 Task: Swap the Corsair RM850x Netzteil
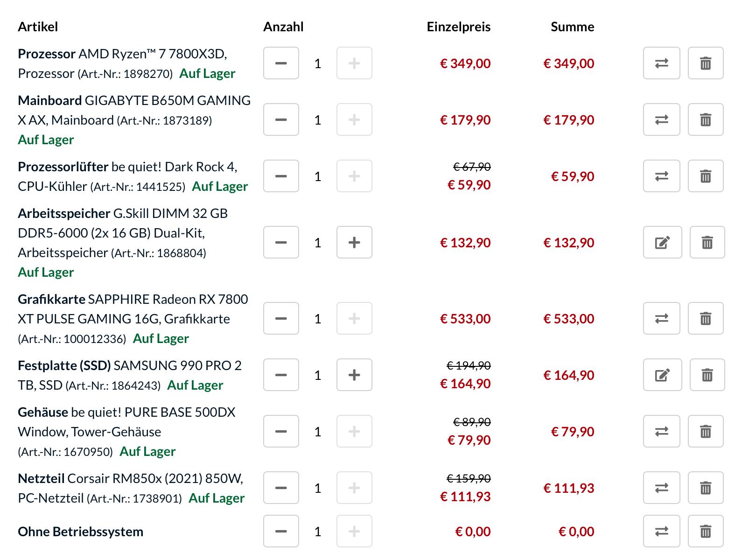click(x=661, y=488)
